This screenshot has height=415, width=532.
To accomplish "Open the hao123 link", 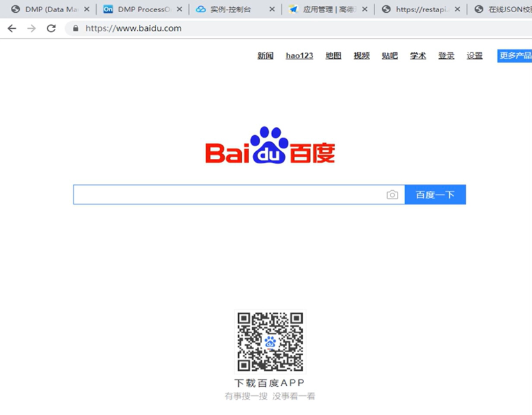I will point(299,56).
